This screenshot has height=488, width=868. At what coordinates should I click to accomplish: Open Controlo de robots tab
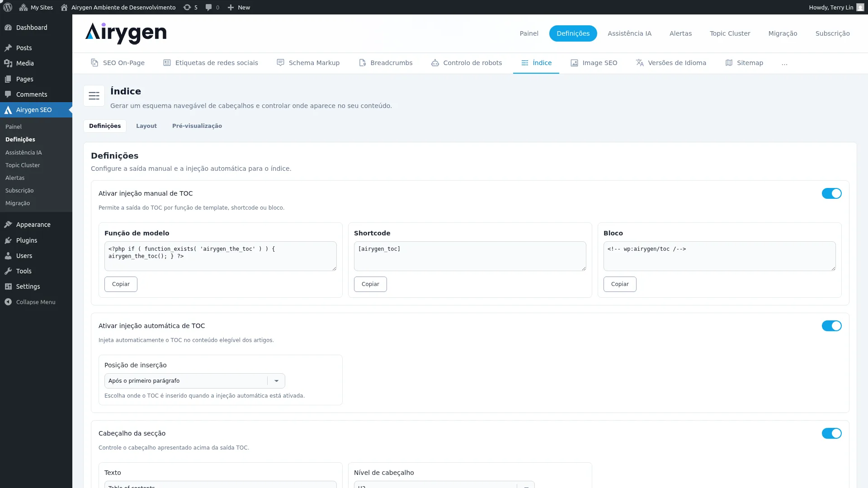(x=467, y=63)
